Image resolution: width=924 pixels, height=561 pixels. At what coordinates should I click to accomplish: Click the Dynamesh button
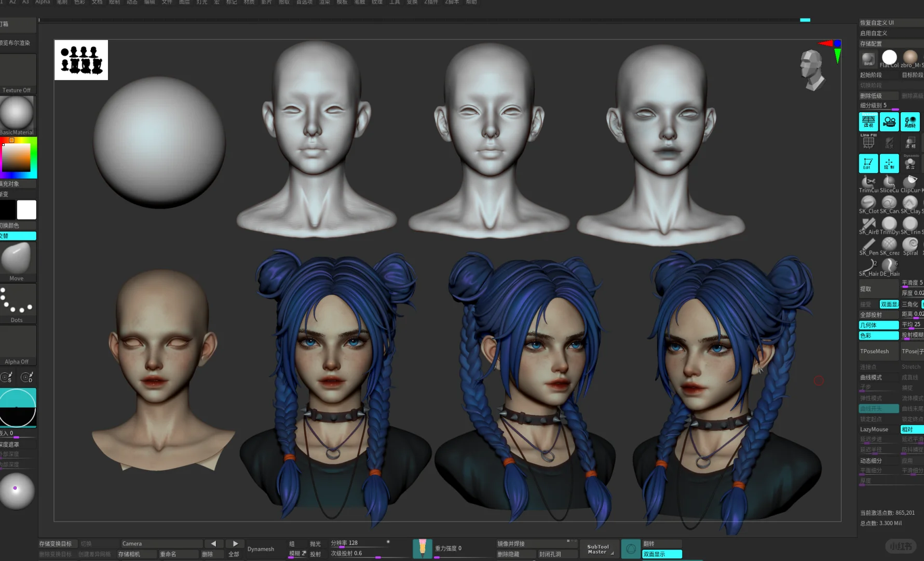pyautogui.click(x=261, y=549)
